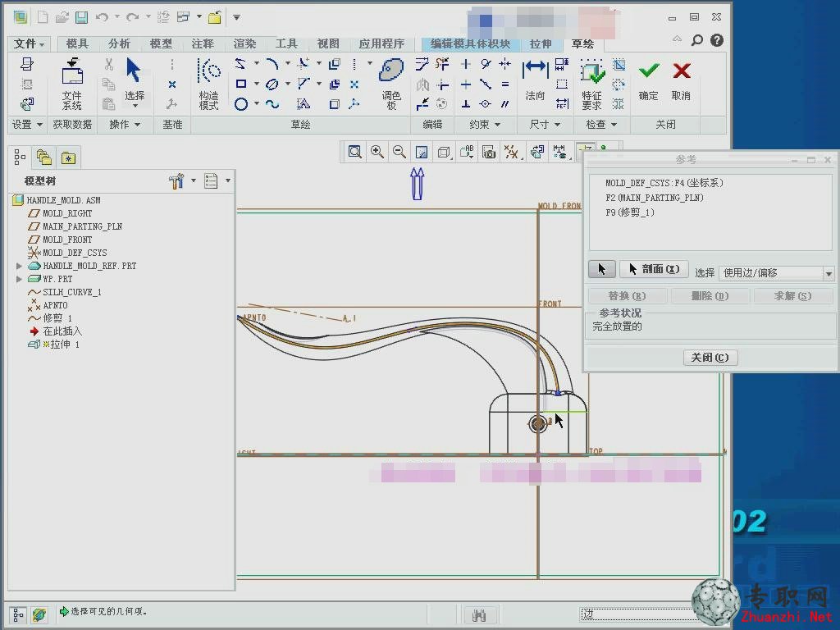
Task: Open the 使用边/偏移 selection combo box
Action: [x=776, y=273]
